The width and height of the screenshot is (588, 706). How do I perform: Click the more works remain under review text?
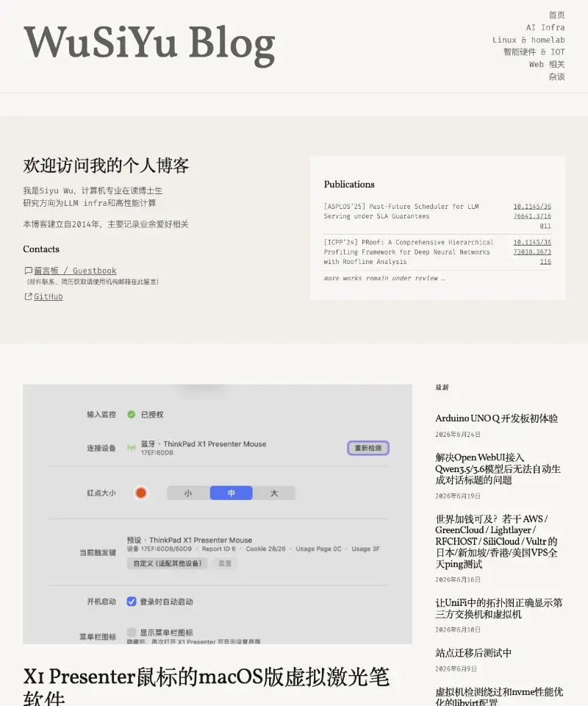pyautogui.click(x=384, y=278)
